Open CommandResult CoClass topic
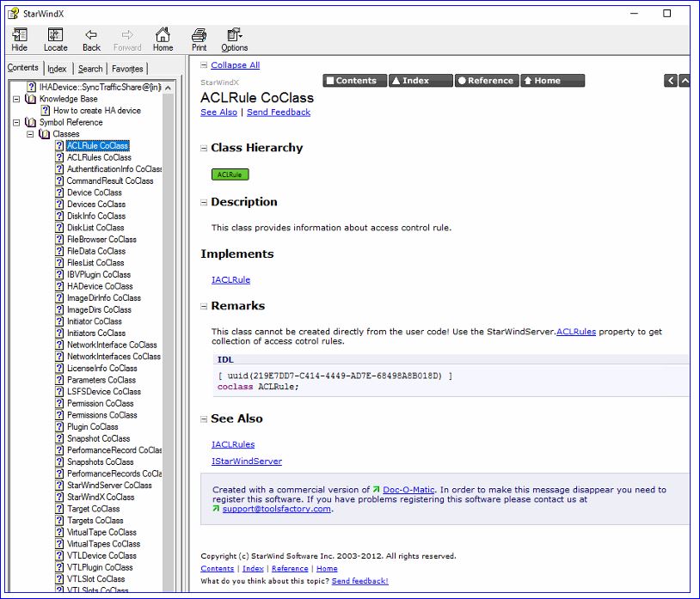The width and height of the screenshot is (700, 599). coord(110,180)
